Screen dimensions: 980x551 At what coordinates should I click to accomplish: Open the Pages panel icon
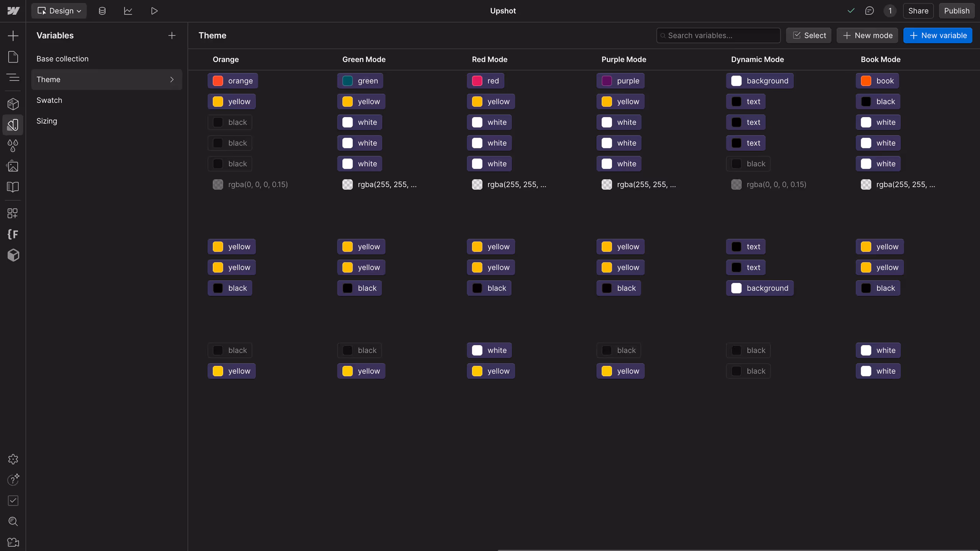click(x=13, y=57)
